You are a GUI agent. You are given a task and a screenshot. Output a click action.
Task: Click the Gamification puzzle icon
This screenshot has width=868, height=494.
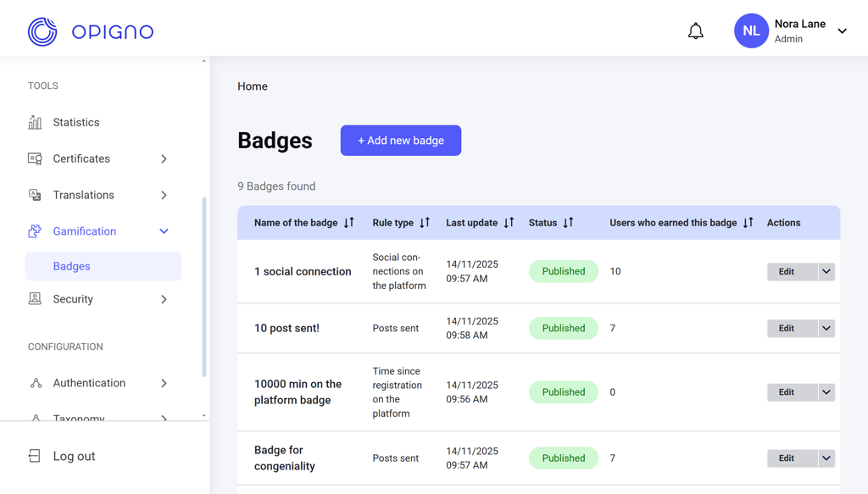coord(35,231)
